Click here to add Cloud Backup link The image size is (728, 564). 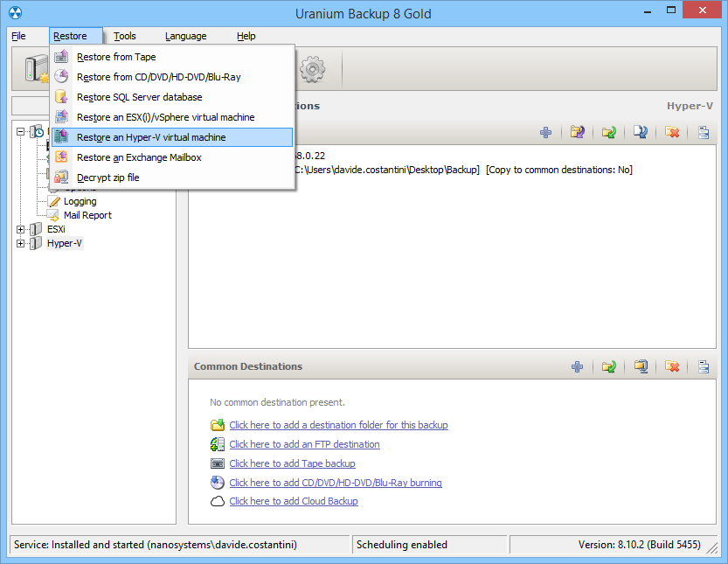294,501
